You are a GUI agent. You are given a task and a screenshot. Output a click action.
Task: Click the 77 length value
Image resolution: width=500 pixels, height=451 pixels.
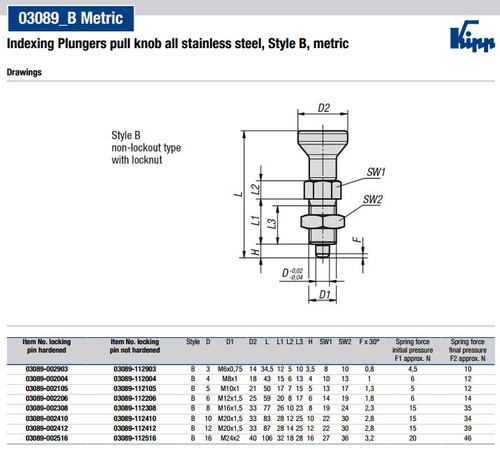point(267,408)
